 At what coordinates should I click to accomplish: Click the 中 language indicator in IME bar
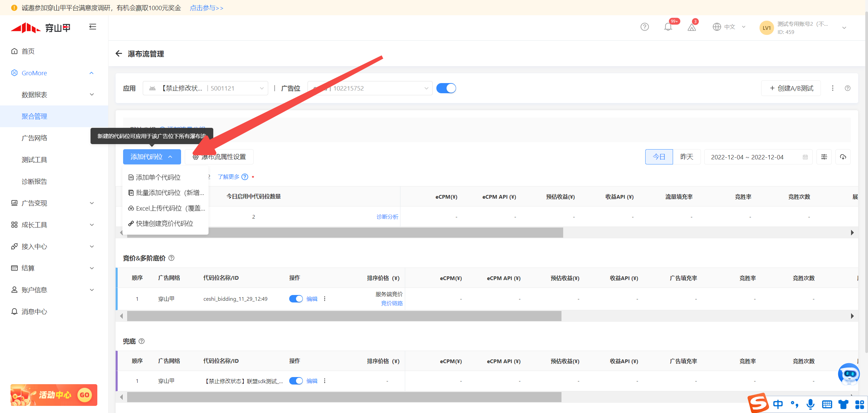777,404
